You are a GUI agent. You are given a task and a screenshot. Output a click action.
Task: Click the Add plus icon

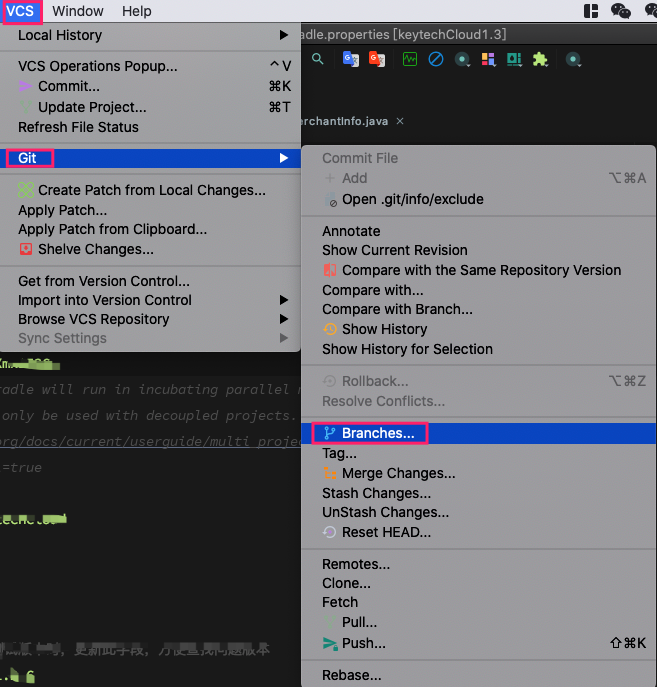click(329, 178)
